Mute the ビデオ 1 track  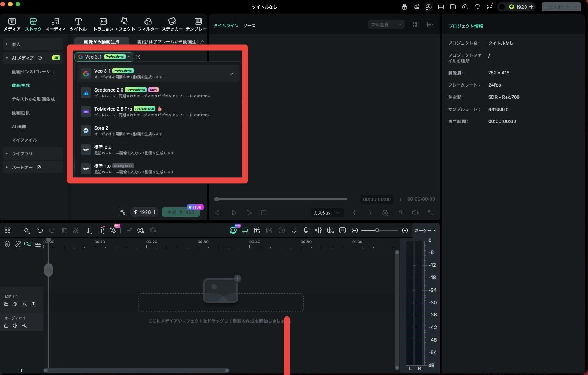(15, 304)
